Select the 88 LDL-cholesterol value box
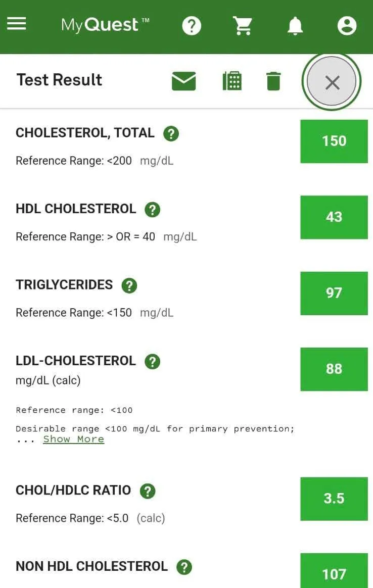Image resolution: width=373 pixels, height=588 pixels. point(334,369)
